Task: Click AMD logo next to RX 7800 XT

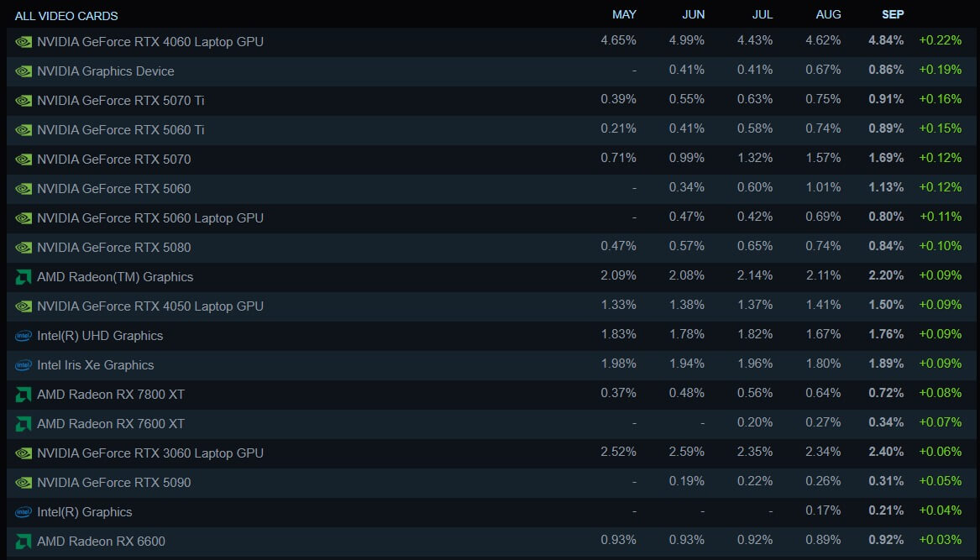Action: point(24,395)
